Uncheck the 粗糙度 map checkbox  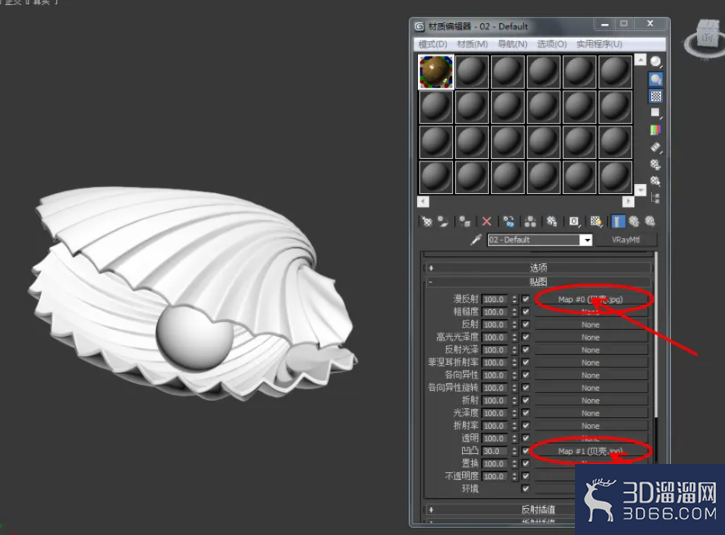point(526,312)
